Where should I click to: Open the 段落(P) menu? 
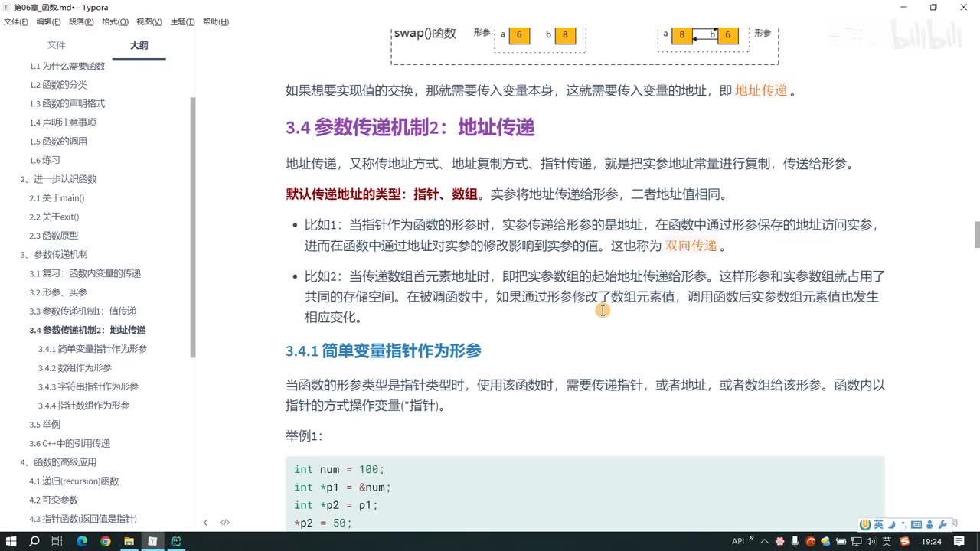[x=81, y=21]
